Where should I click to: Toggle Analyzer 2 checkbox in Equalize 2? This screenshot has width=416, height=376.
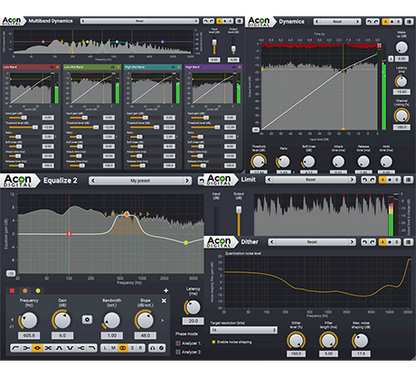click(178, 352)
